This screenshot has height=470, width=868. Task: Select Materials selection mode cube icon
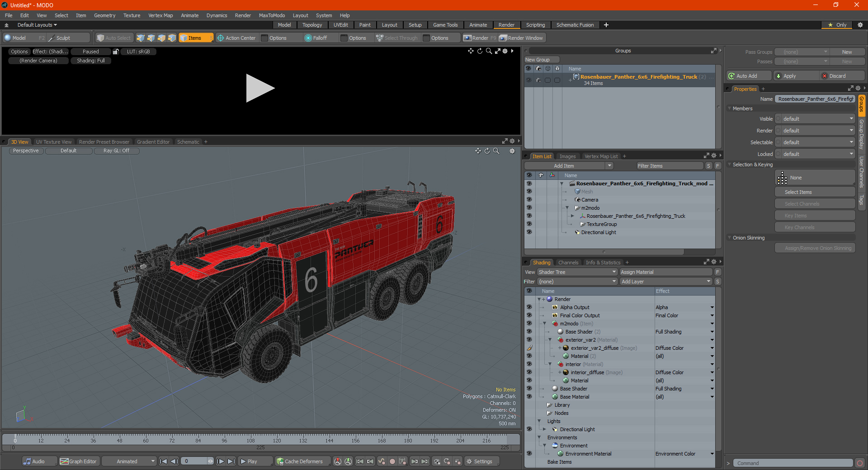tap(172, 38)
